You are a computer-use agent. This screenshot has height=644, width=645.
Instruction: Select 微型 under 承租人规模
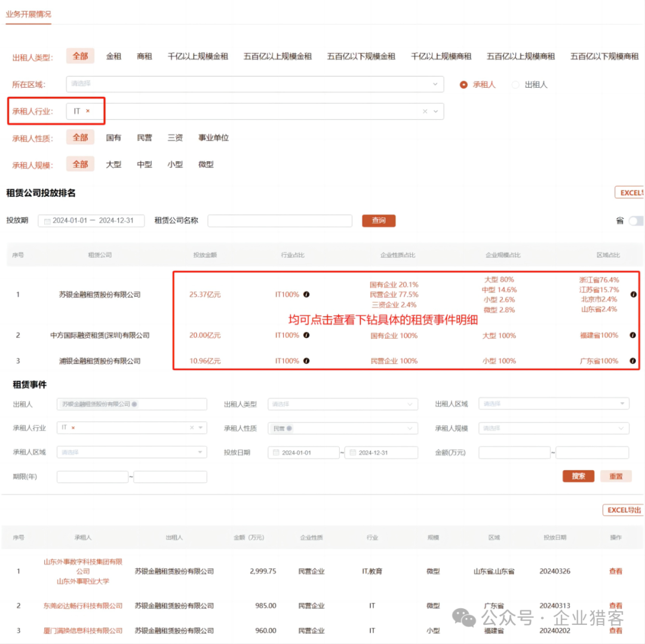point(205,164)
